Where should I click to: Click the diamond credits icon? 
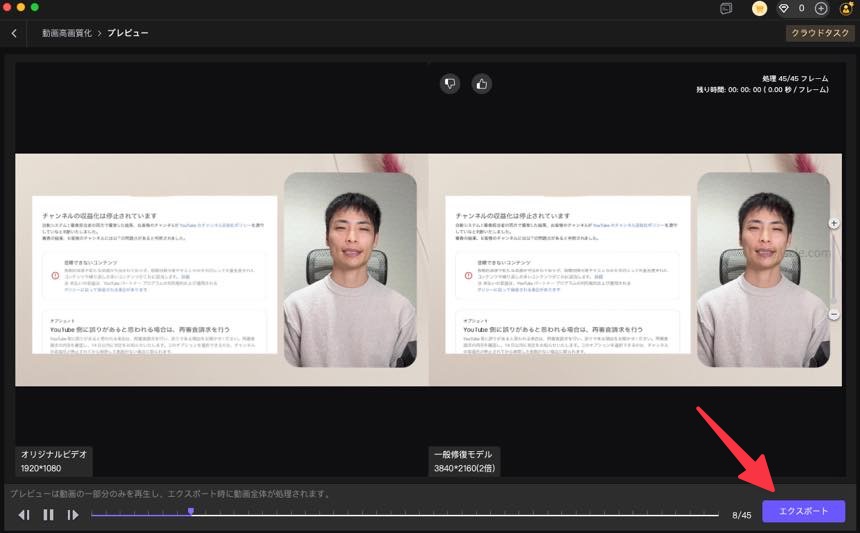pos(784,8)
